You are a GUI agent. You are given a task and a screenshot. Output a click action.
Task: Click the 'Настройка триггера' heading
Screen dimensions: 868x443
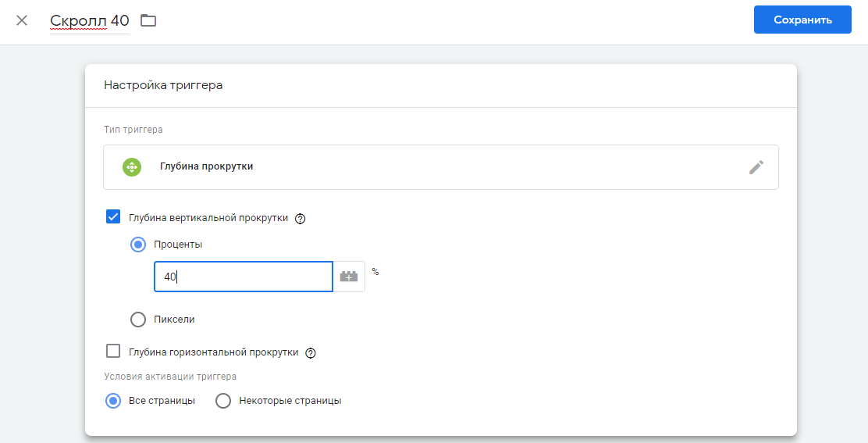point(163,85)
